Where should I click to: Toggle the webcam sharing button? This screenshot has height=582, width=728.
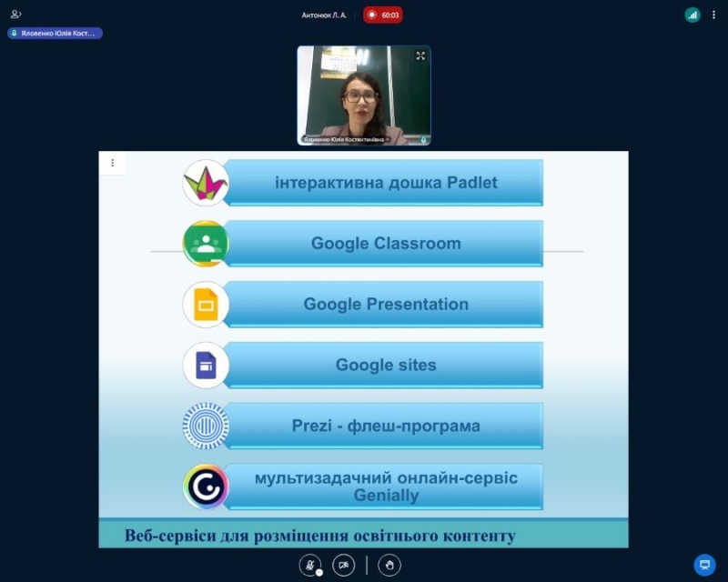pyautogui.click(x=343, y=565)
